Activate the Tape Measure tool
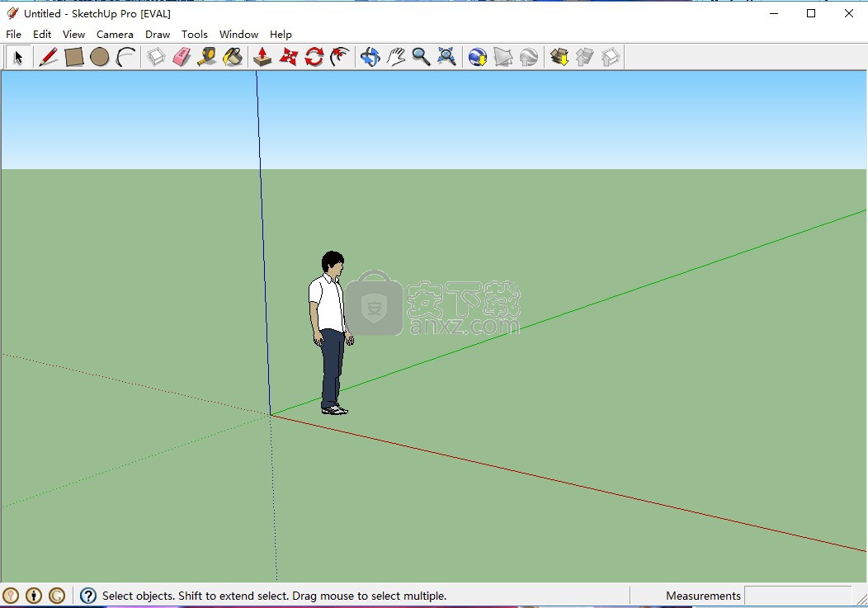Image resolution: width=868 pixels, height=608 pixels. tap(207, 57)
